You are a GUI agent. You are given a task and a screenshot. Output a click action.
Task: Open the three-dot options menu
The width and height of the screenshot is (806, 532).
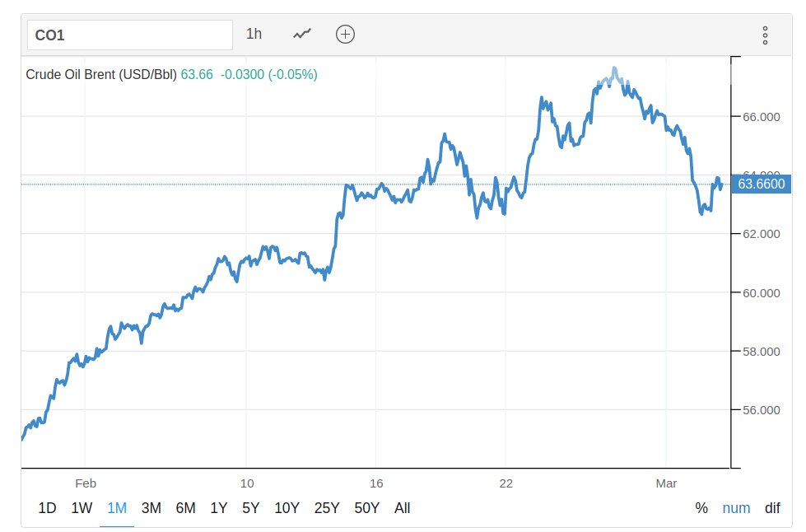765,35
